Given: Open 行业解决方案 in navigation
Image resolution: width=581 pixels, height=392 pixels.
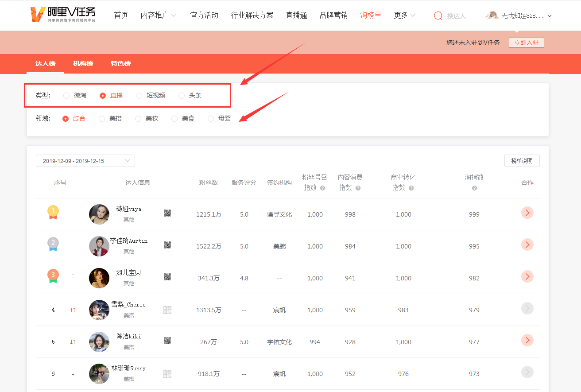Looking at the screenshot, I should tap(252, 15).
